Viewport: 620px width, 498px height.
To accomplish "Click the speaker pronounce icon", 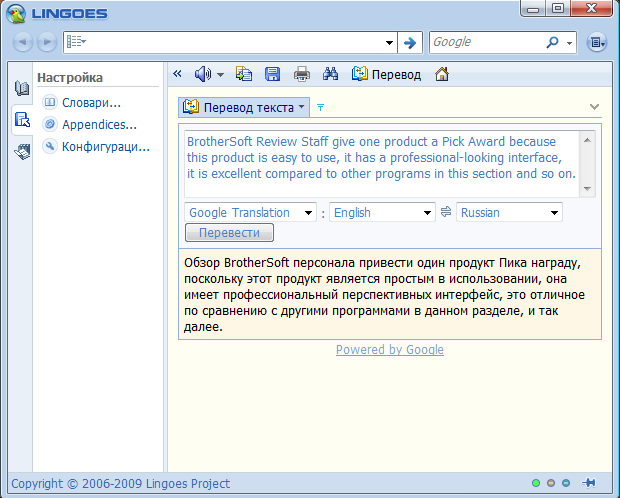I will click(x=202, y=74).
